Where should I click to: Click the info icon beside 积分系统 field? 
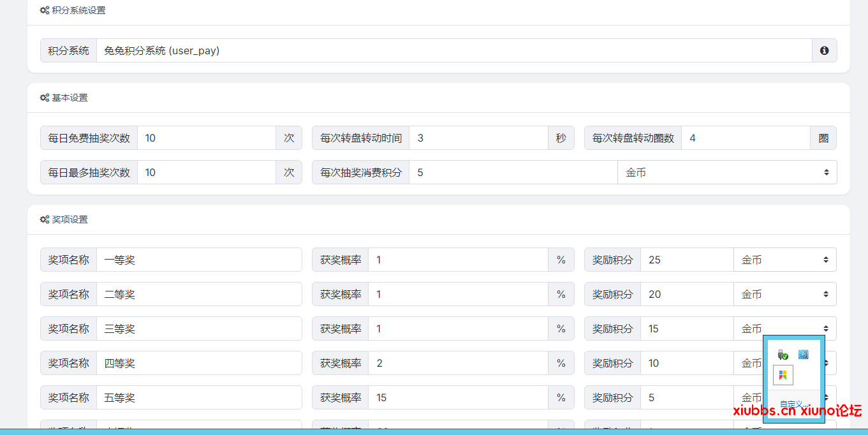(x=824, y=50)
